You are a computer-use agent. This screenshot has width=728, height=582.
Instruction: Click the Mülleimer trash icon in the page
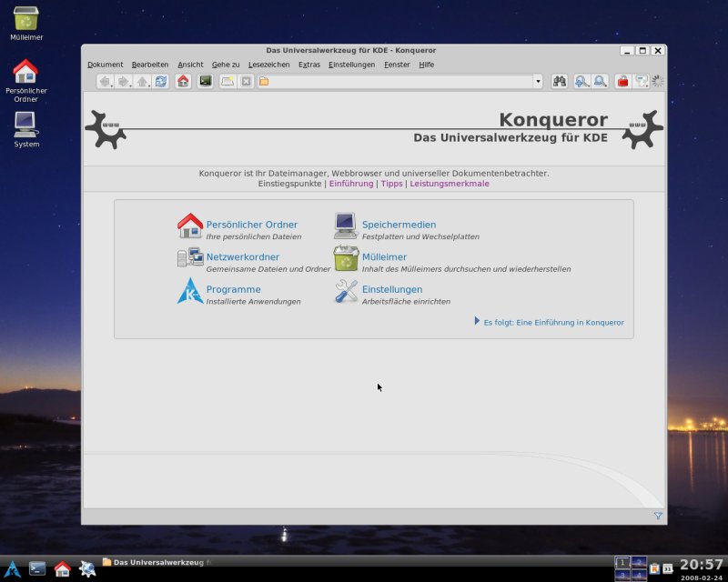point(346,258)
